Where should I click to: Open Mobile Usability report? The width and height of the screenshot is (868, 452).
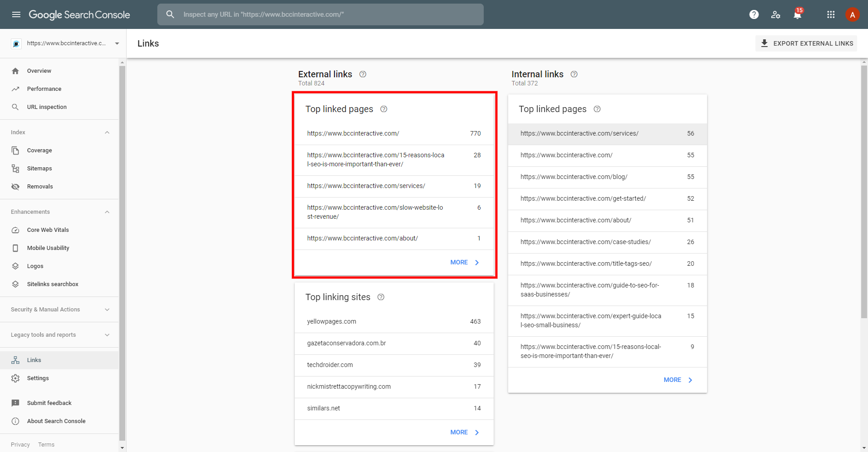tap(59, 248)
